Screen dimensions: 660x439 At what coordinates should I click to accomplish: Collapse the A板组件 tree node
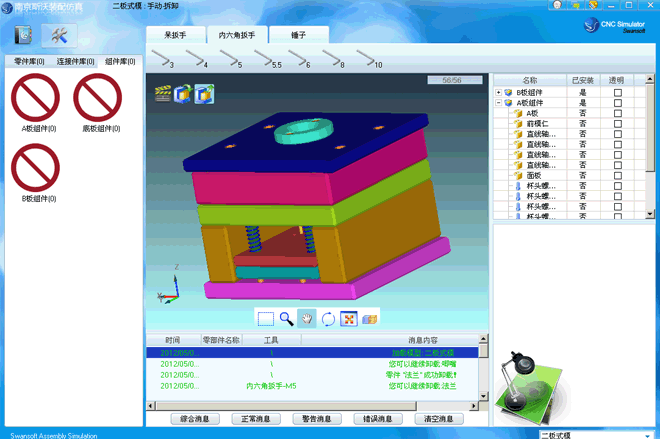499,103
